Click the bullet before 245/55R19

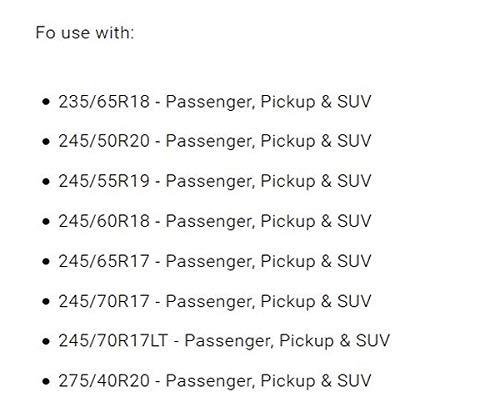tap(46, 182)
